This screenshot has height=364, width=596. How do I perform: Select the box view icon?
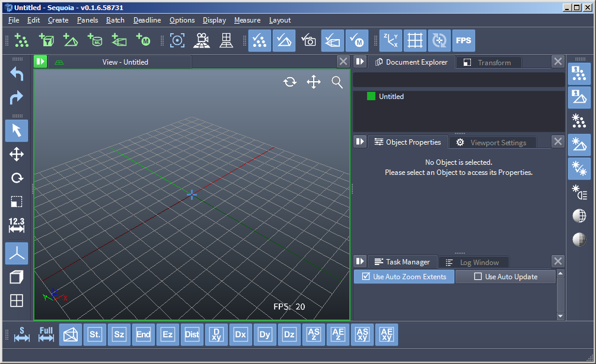(17, 277)
